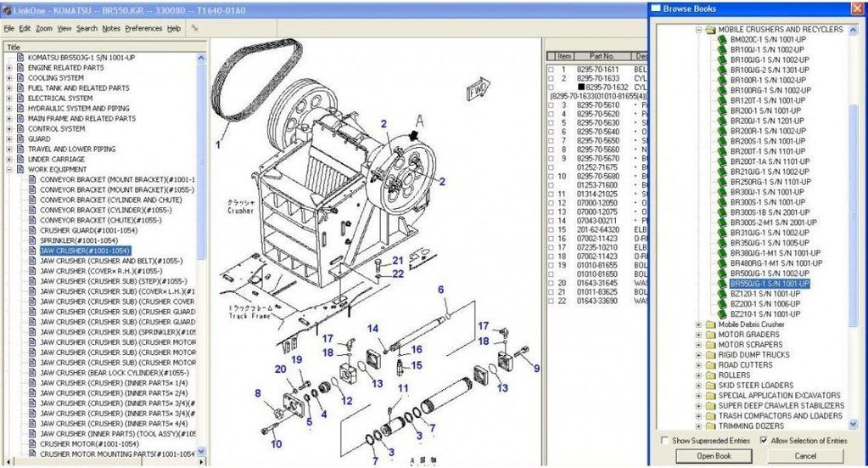Expand MOTOR GRADERS folder

pyautogui.click(x=698, y=335)
